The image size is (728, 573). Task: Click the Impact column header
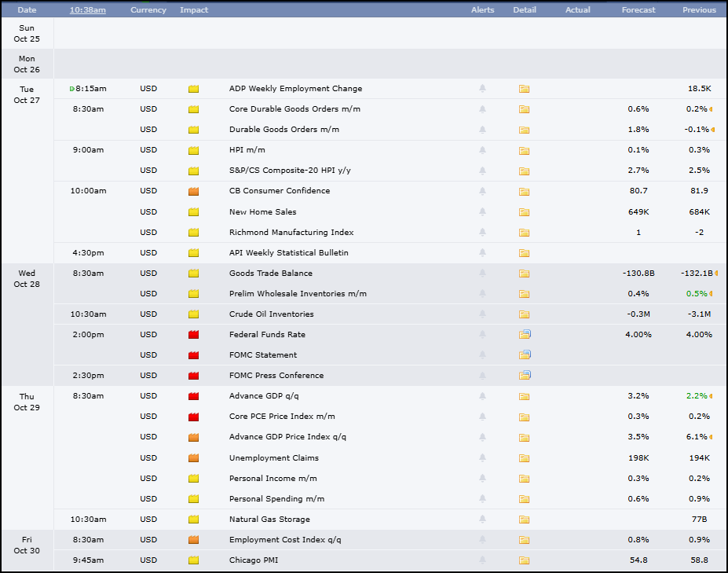coord(194,9)
